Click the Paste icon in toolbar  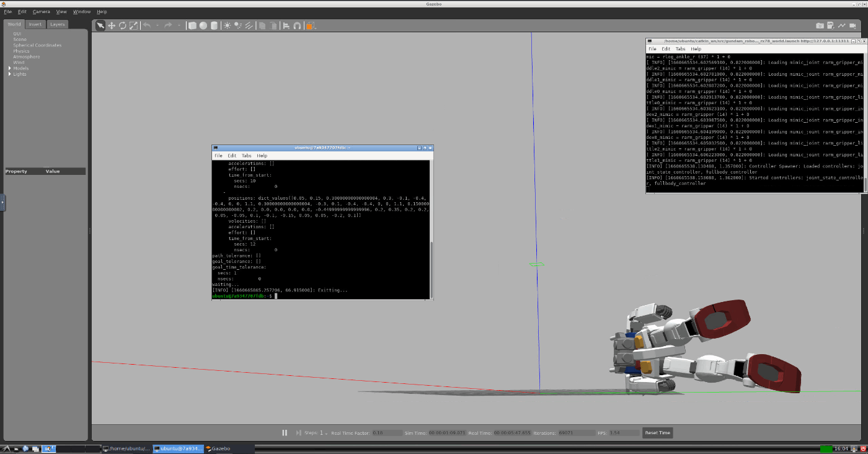273,25
